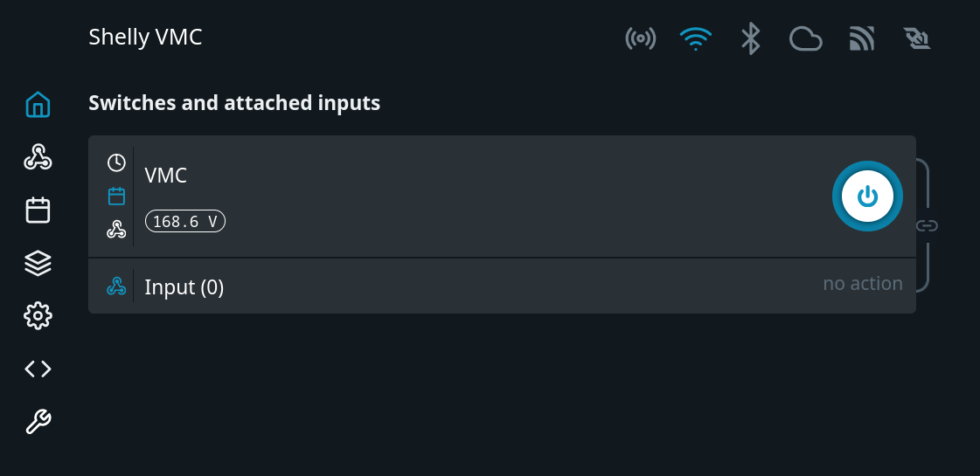Open the Schedules calendar sidebar icon
This screenshot has height=476, width=980.
point(38,210)
